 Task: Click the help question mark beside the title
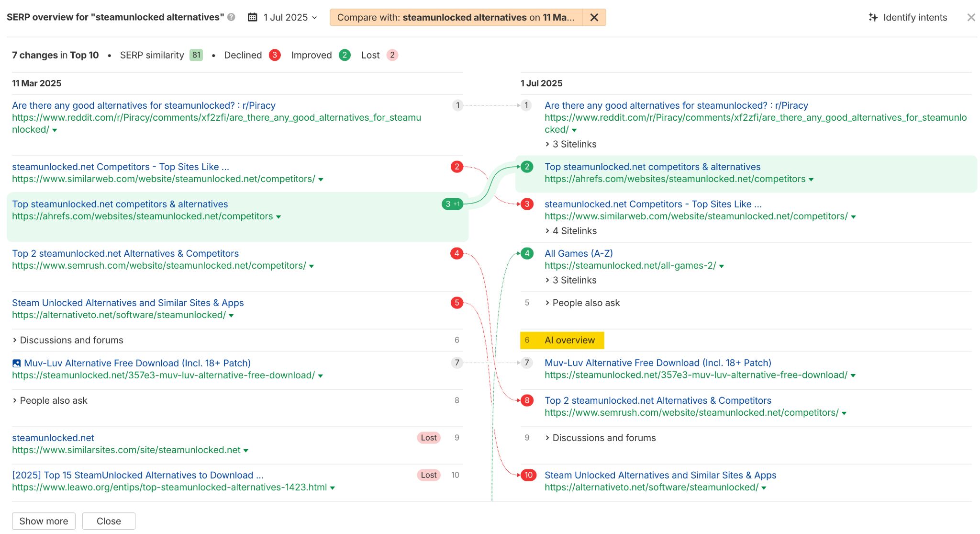point(231,17)
